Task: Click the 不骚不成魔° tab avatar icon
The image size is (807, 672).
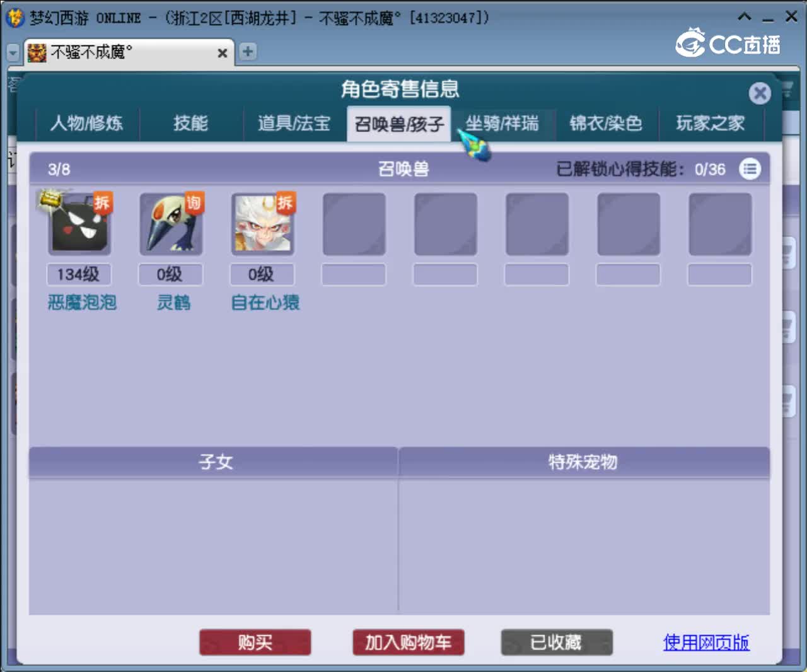Action: point(37,52)
